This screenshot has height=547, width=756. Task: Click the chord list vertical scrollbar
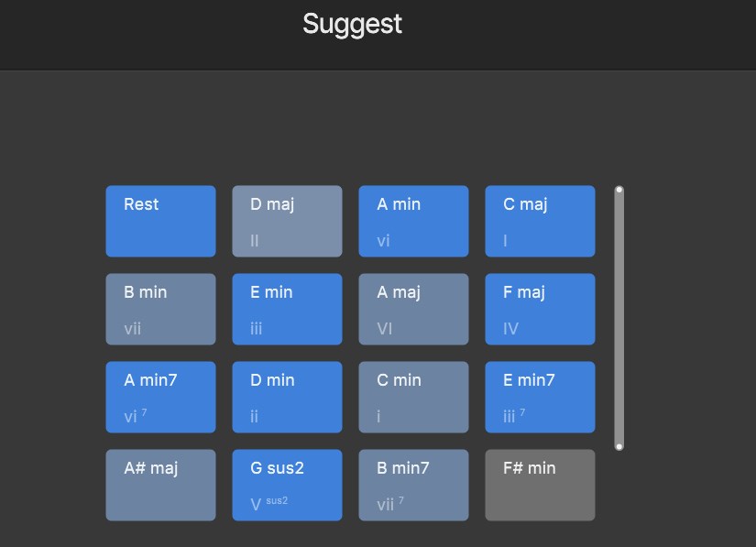[619, 318]
